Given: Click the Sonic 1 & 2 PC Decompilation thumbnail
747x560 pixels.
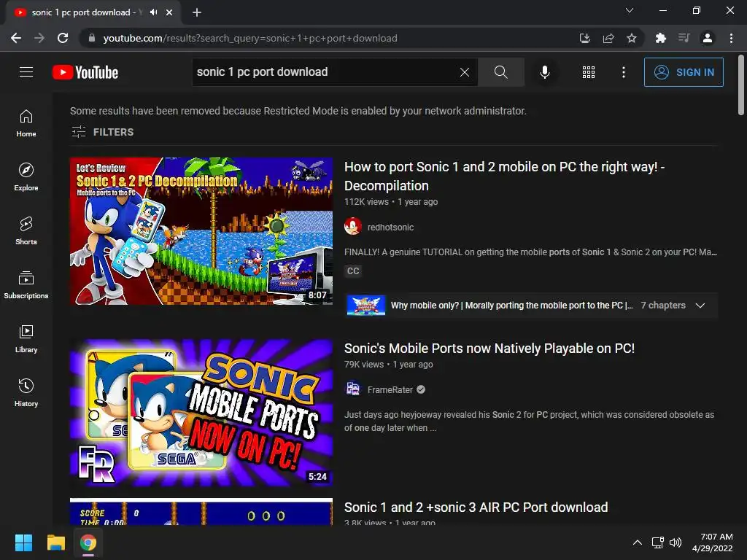Looking at the screenshot, I should 201,231.
